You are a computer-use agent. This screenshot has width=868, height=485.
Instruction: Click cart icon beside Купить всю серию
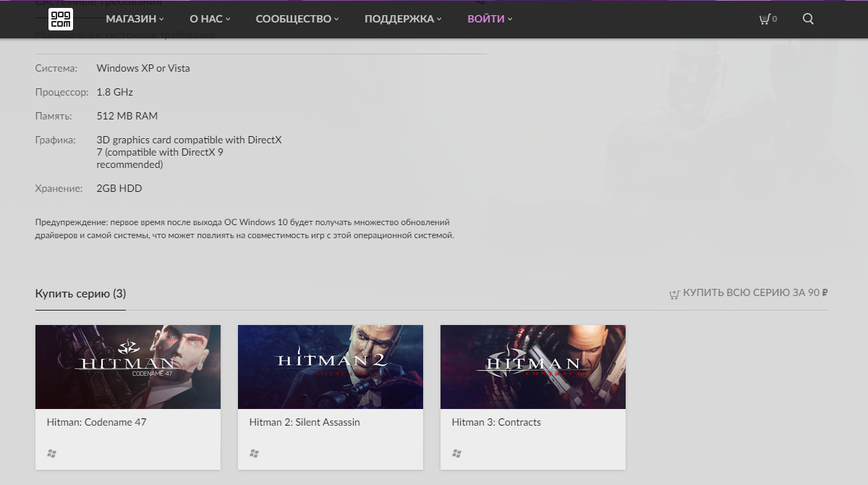tap(674, 294)
